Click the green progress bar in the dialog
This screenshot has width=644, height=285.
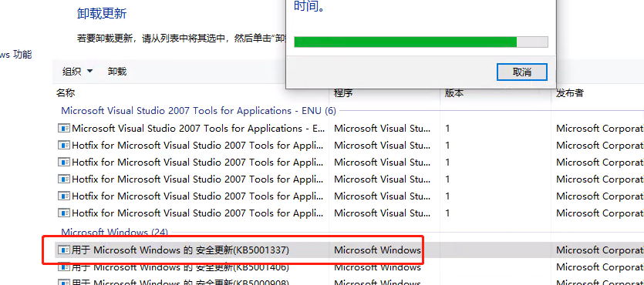tap(421, 42)
